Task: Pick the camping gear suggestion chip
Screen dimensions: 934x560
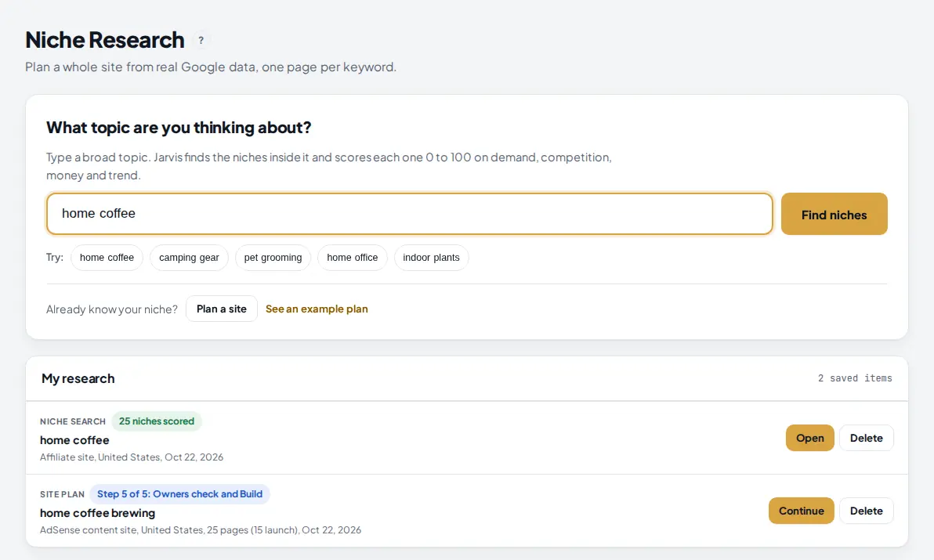Action: click(189, 258)
